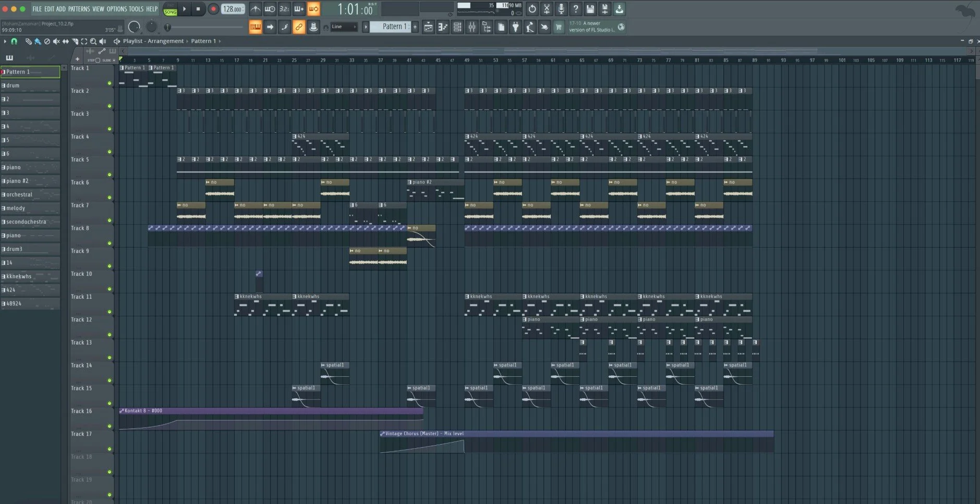Image resolution: width=980 pixels, height=504 pixels.
Task: Click the undo history icon
Action: click(x=532, y=9)
